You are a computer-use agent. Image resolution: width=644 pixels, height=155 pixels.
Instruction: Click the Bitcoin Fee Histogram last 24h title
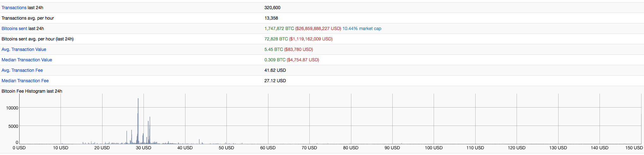32,91
